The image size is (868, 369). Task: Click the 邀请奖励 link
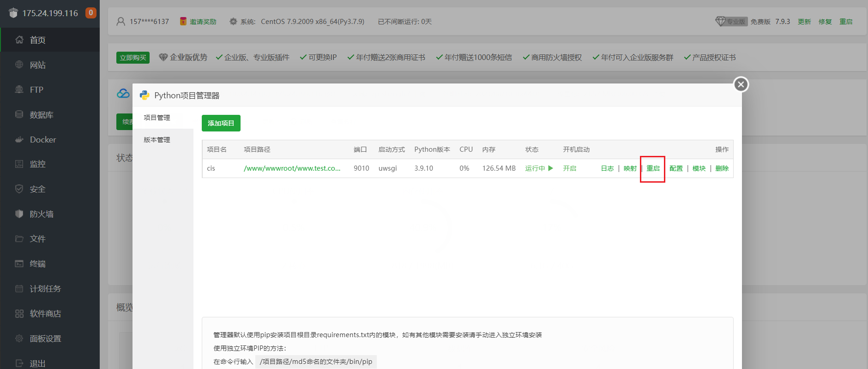tap(203, 22)
